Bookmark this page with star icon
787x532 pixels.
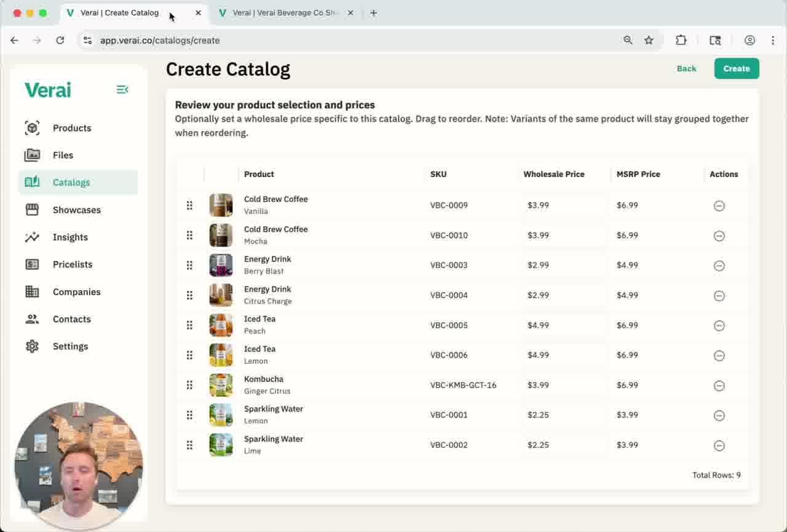649,40
